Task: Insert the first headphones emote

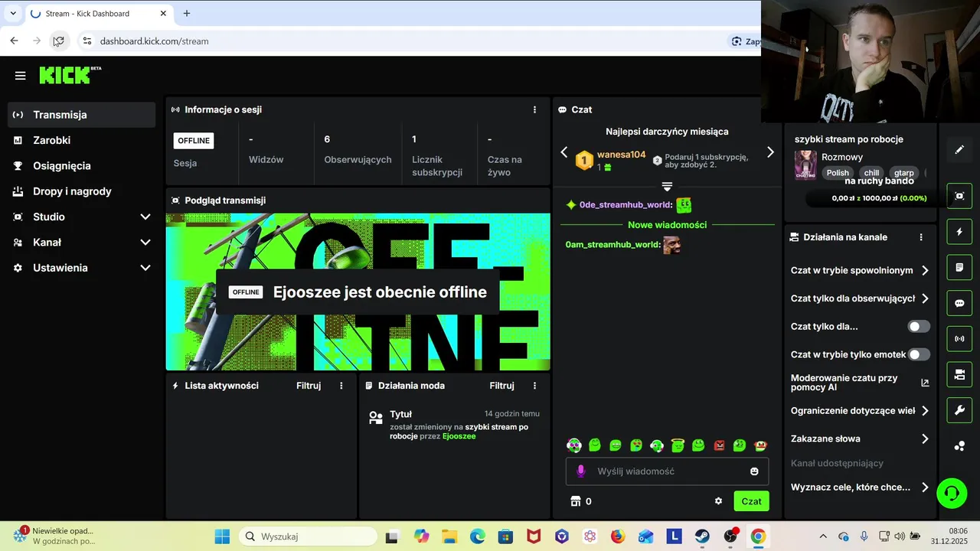Action: tap(574, 445)
